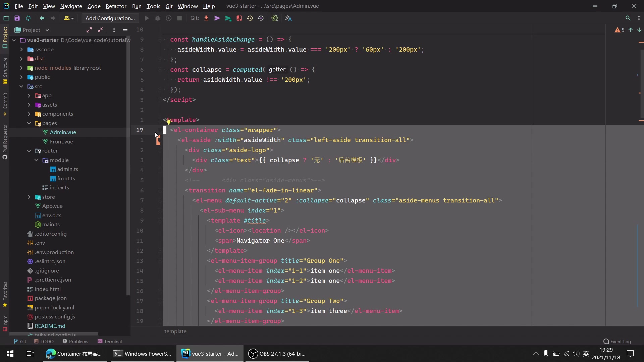
Task: Open Search Everywhere magnifier icon
Action: 628,18
